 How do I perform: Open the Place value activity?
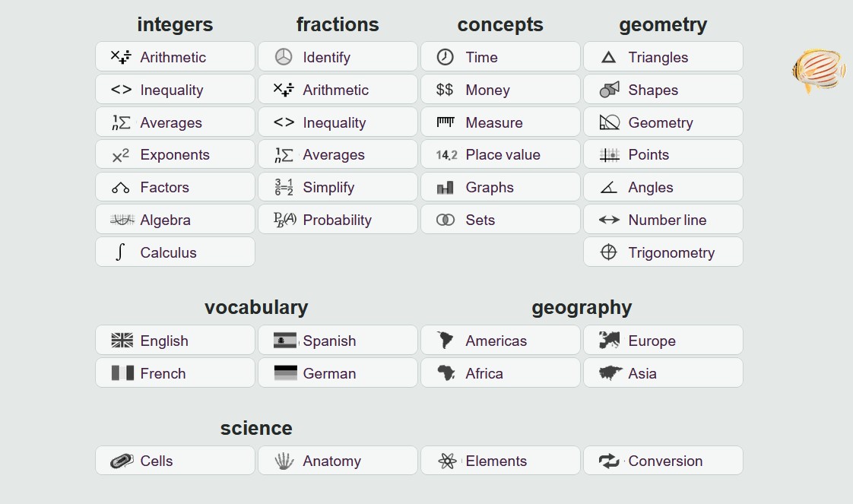point(500,154)
